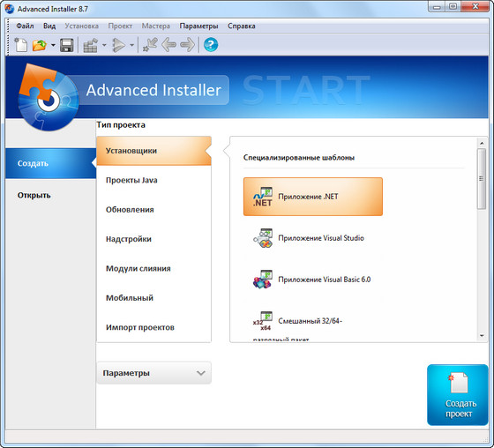Open the Справка menu

pyautogui.click(x=242, y=26)
